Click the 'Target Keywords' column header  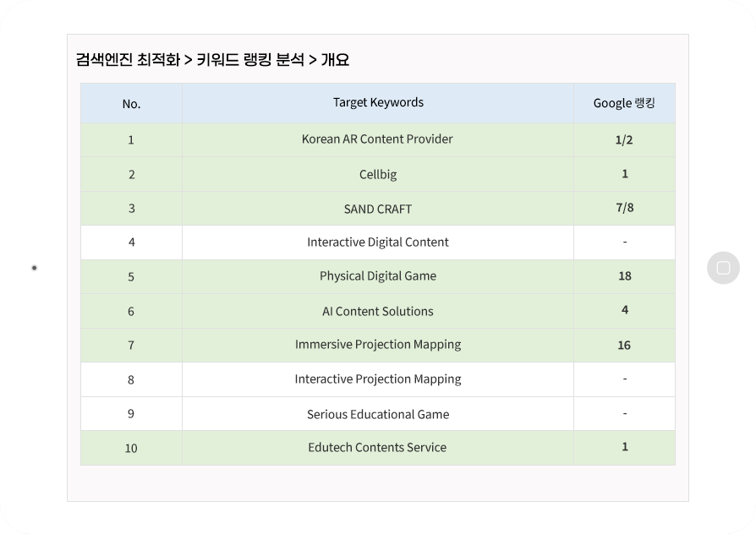click(x=378, y=102)
